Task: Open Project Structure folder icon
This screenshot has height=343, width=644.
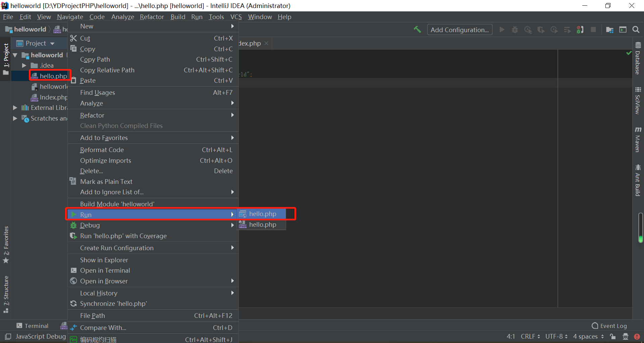Action: click(x=610, y=30)
